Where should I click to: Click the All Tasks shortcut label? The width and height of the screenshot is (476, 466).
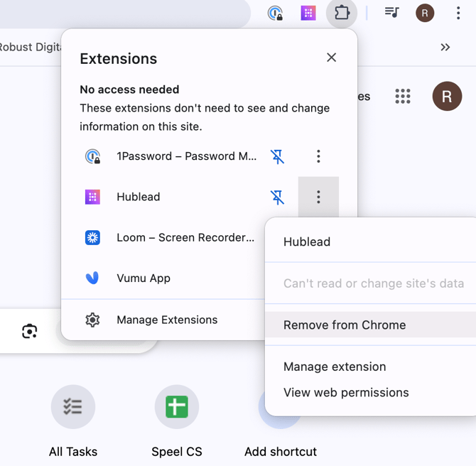coord(73,452)
